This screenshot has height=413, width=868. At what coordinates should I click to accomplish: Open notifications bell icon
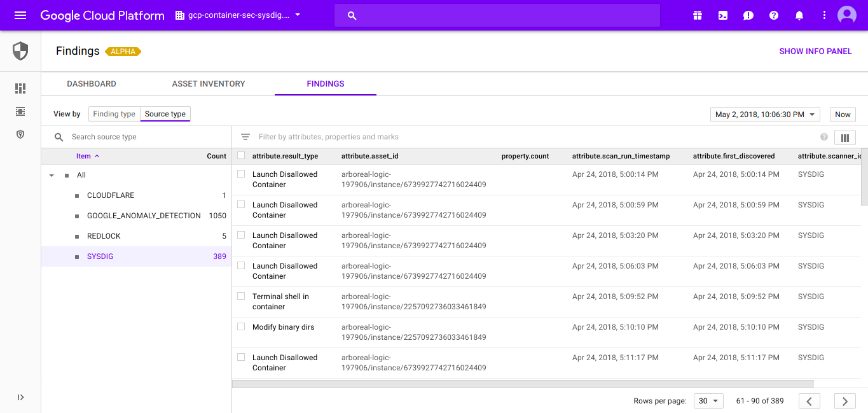pos(799,15)
